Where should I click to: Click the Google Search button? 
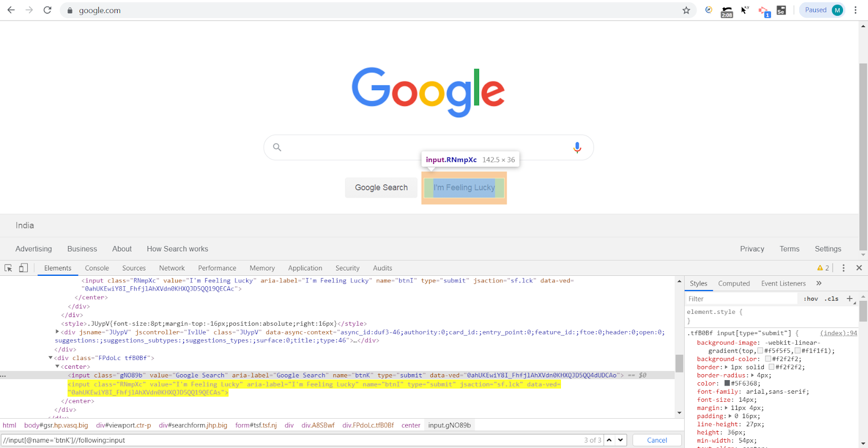381,187
